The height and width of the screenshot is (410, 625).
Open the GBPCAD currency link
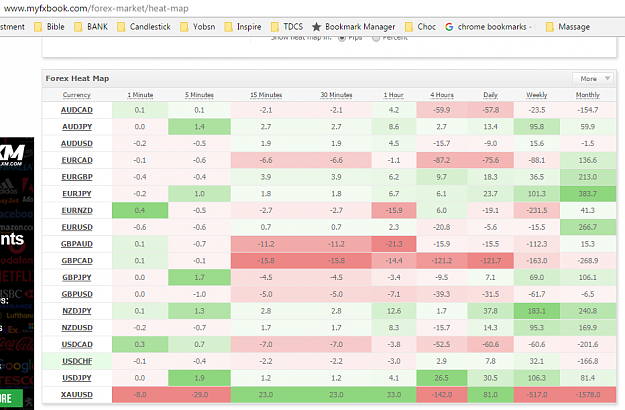(77, 261)
